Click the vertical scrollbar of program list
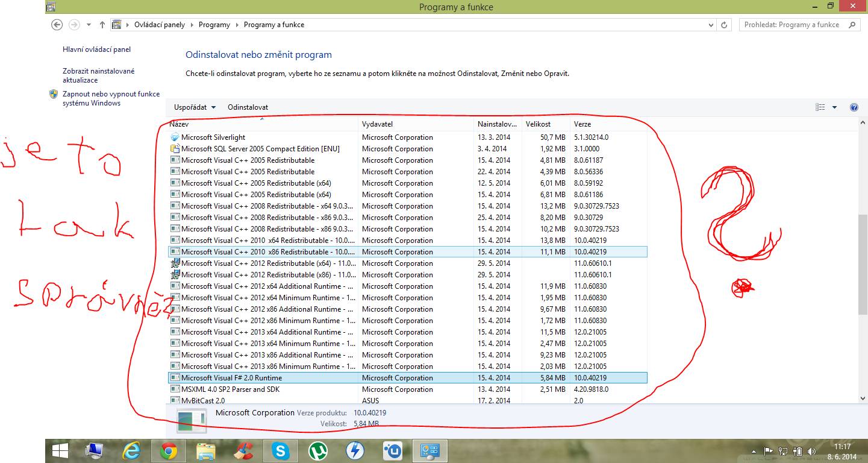The height and width of the screenshot is (463, 868). point(863,265)
